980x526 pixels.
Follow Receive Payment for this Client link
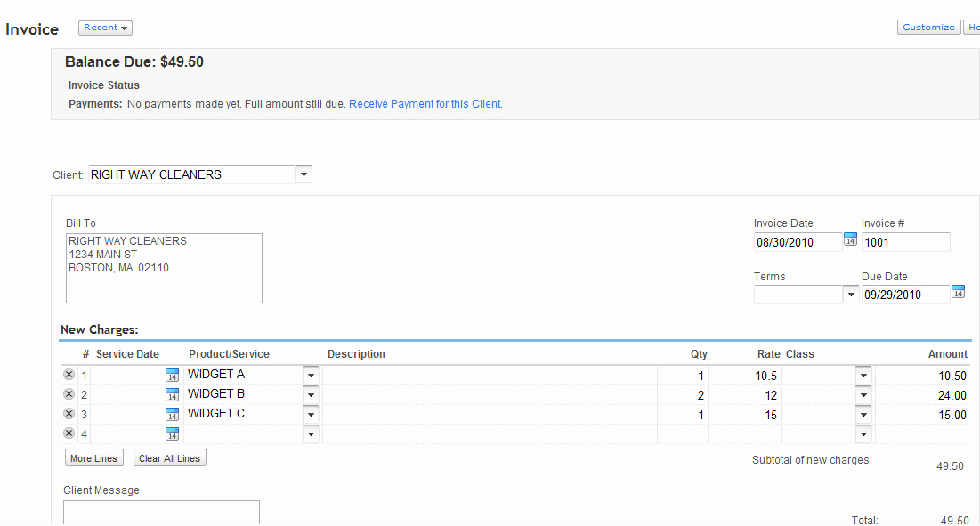(425, 104)
